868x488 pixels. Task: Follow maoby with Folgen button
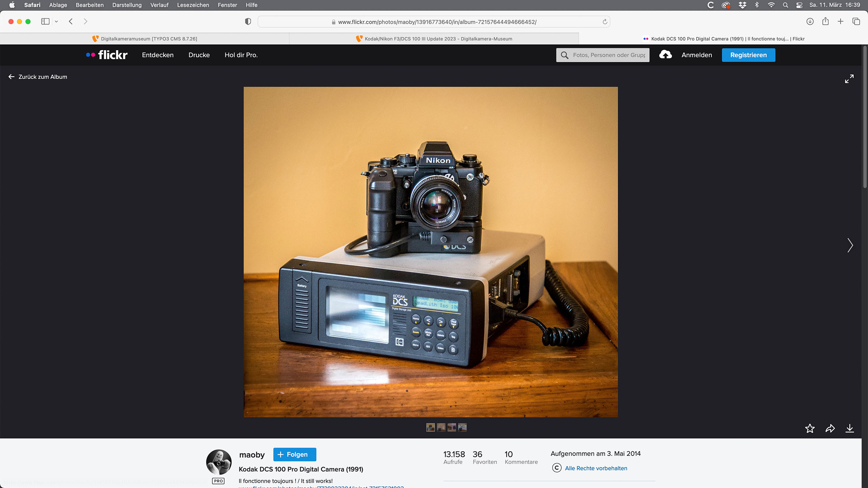tap(294, 454)
